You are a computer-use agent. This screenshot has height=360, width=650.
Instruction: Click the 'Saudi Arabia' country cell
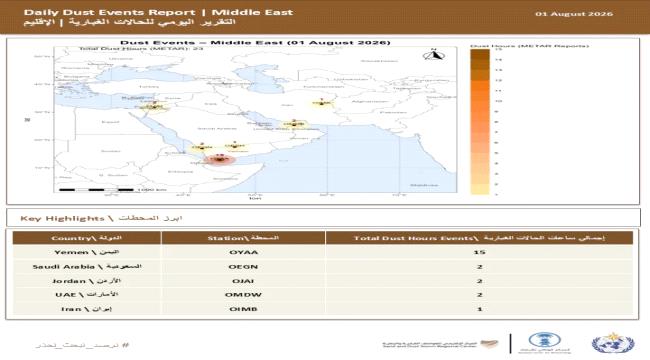point(87,267)
